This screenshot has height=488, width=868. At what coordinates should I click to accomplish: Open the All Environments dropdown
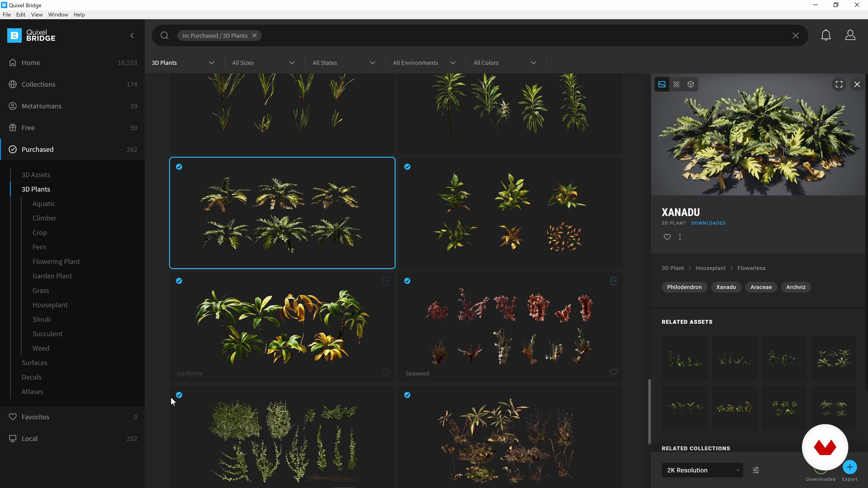424,63
